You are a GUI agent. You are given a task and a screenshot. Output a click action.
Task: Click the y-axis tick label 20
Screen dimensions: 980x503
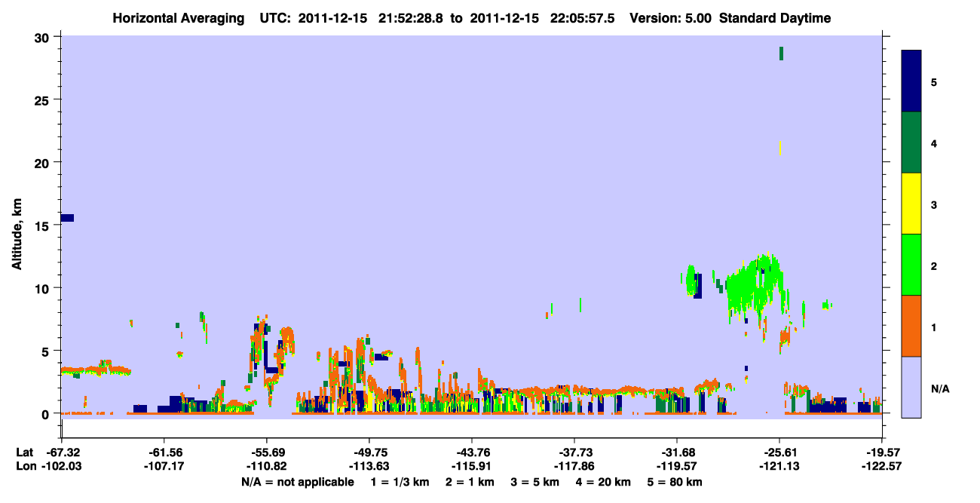44,163
